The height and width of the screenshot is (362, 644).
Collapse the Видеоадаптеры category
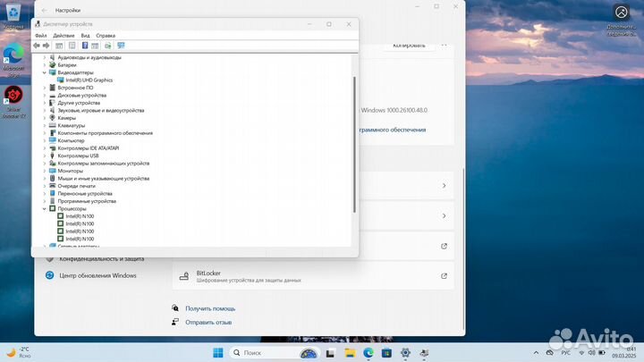click(x=45, y=72)
